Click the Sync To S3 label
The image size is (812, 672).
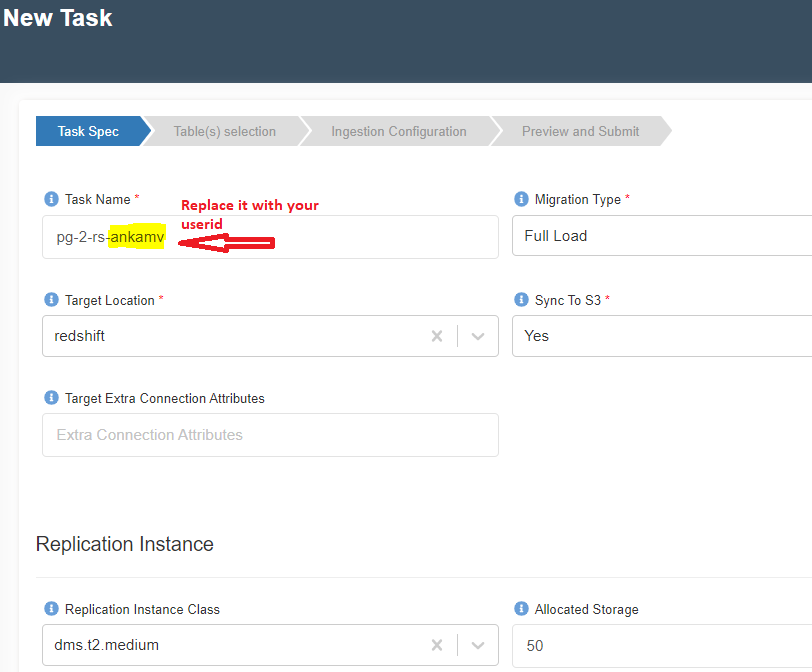568,300
